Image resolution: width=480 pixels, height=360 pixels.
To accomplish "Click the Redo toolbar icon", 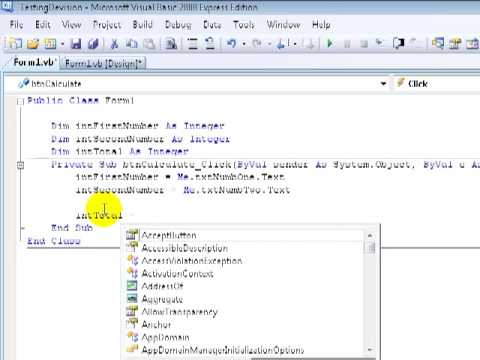I will click(257, 44).
